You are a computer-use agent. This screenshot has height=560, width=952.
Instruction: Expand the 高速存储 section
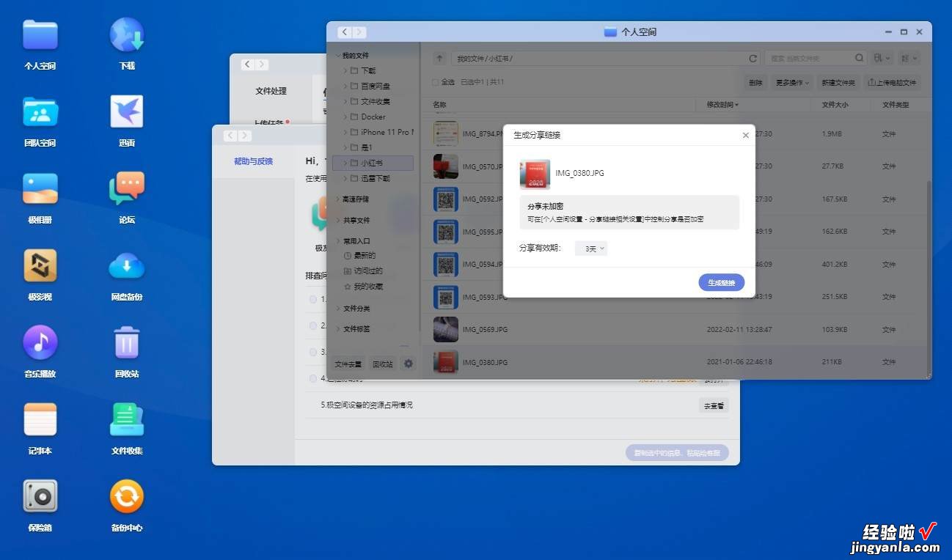pos(338,199)
